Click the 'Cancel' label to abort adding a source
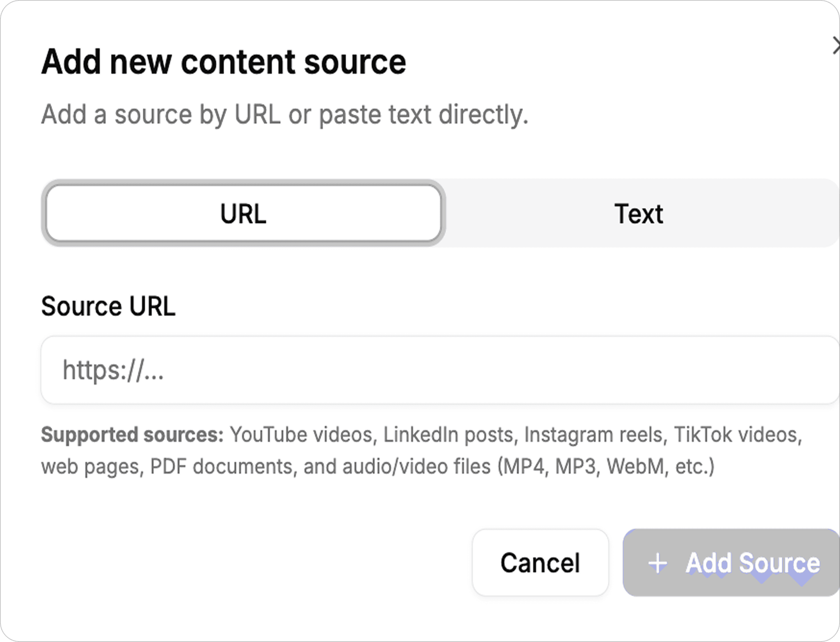 540,562
